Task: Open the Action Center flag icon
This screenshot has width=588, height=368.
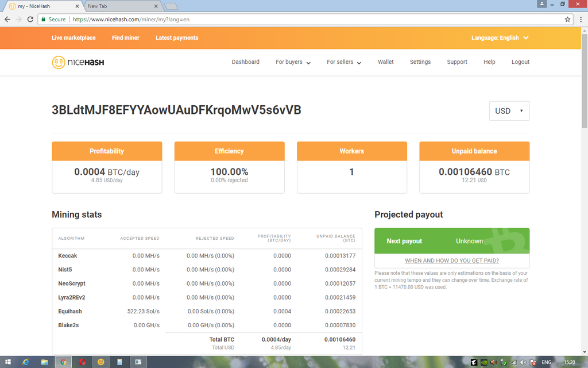Action: coord(533,362)
